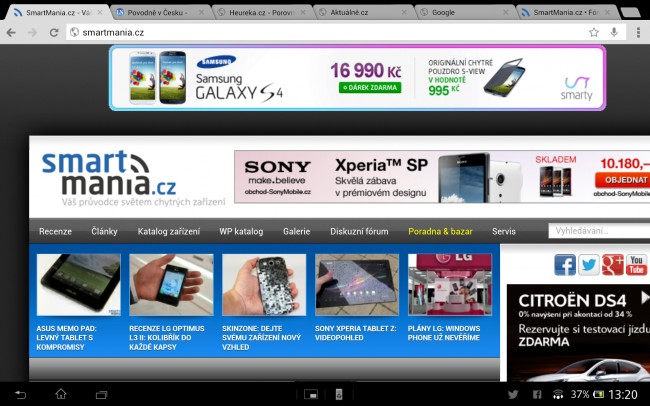The height and width of the screenshot is (406, 650).
Task: Focus the smartmania.cz address bar
Action: (x=325, y=32)
